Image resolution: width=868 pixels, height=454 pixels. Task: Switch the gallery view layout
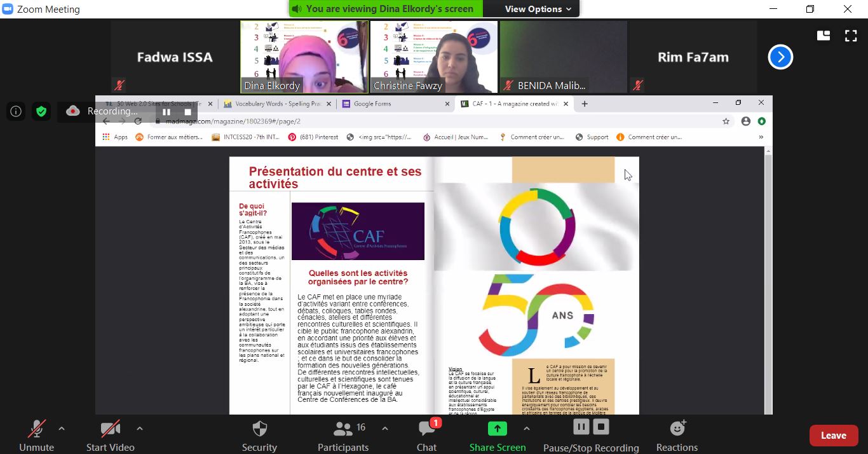[x=824, y=36]
